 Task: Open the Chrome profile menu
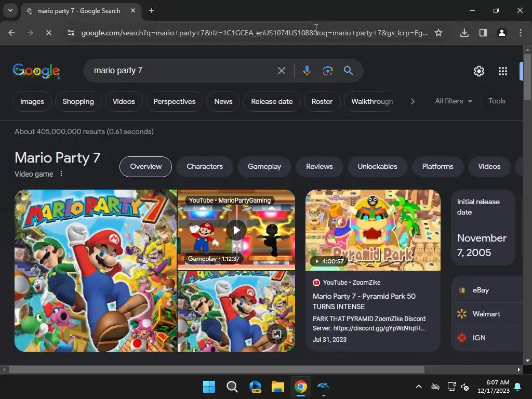501,33
